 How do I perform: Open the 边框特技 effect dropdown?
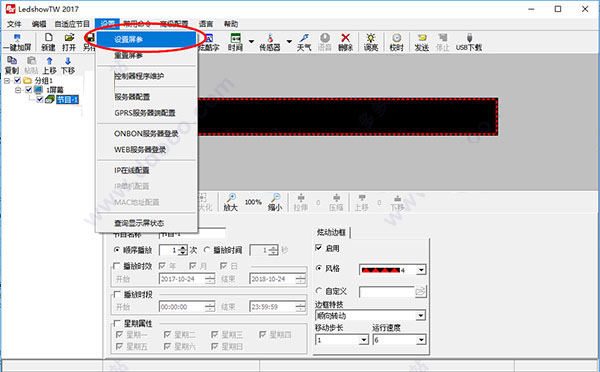click(x=421, y=315)
